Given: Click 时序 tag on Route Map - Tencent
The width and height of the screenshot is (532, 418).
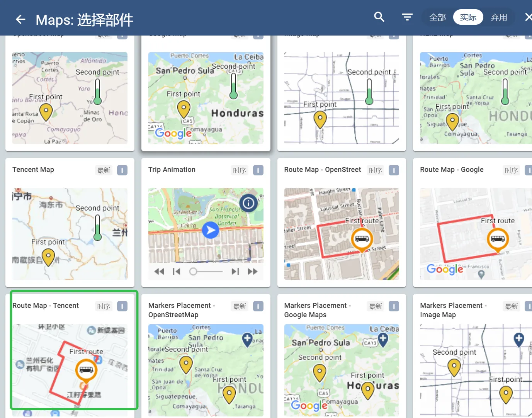Looking at the screenshot, I should [x=104, y=306].
